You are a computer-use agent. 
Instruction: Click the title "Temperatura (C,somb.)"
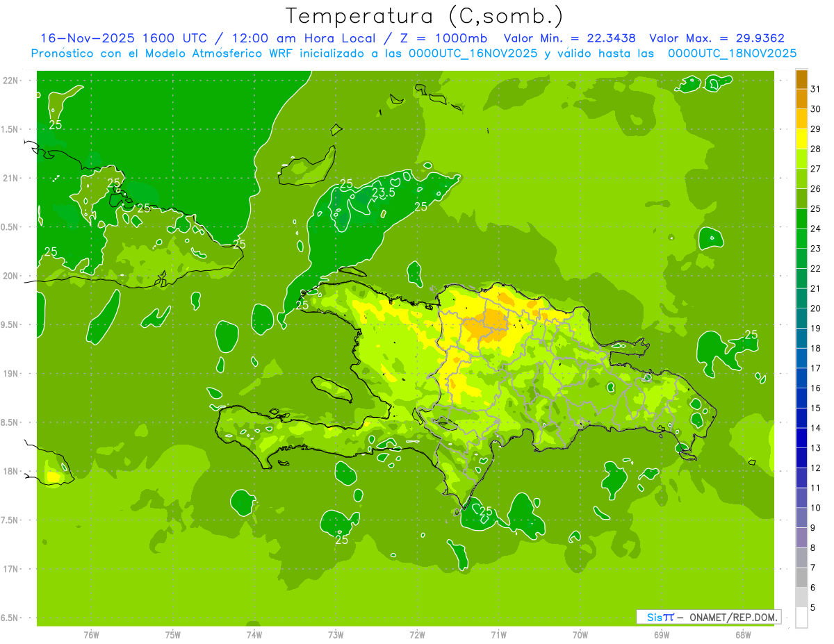[x=425, y=16]
